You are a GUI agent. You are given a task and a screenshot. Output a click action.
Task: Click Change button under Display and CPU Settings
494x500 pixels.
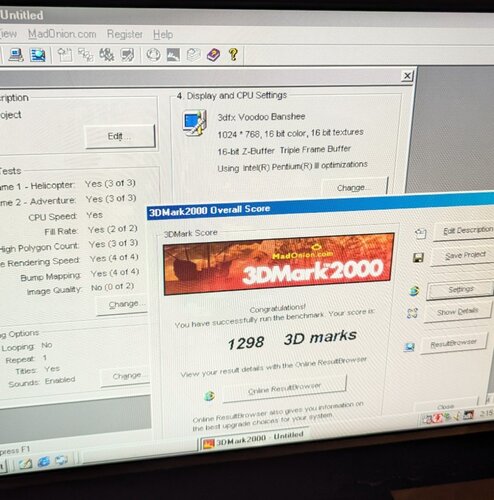coord(355,188)
